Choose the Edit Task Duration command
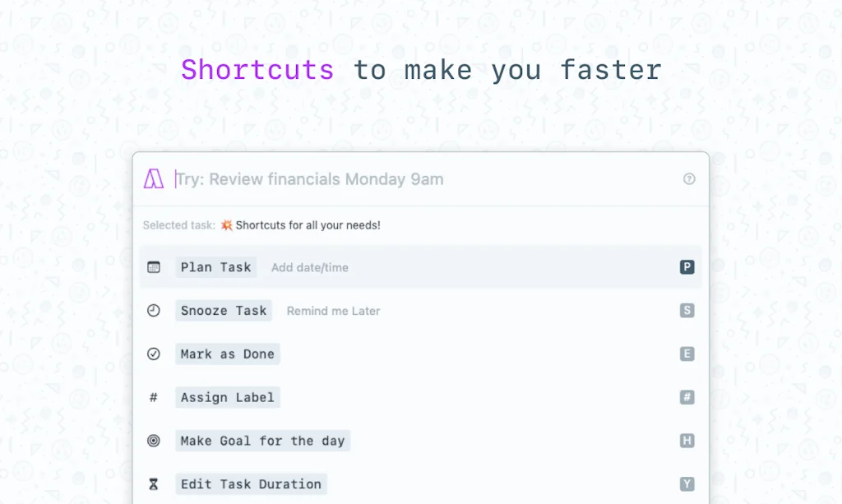This screenshot has width=842, height=504. tap(251, 484)
